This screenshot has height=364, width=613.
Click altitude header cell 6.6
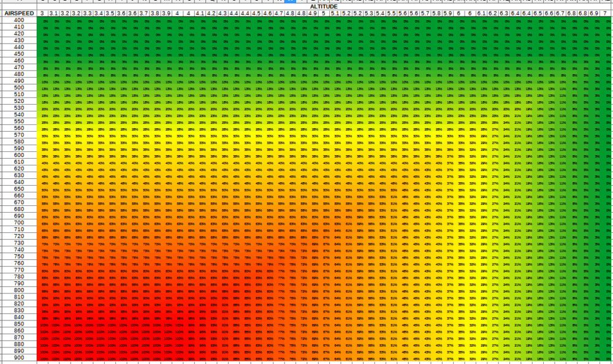tap(549, 13)
